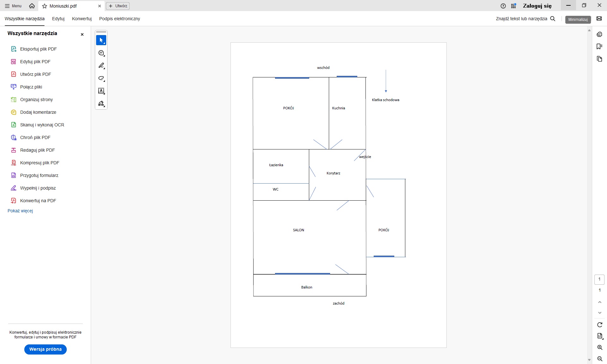This screenshot has width=607, height=364.
Task: Click the Zaloguj się button
Action: (x=537, y=6)
